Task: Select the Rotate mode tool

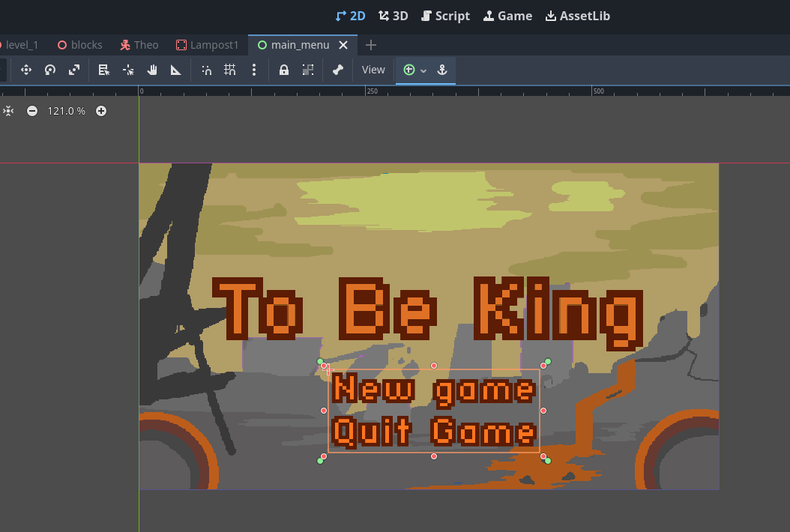Action: (50, 70)
